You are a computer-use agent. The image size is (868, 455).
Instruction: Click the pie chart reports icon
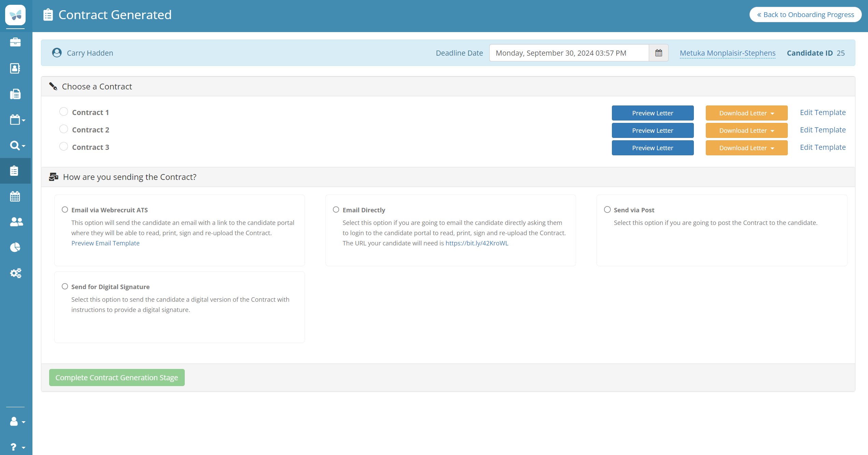point(15,247)
